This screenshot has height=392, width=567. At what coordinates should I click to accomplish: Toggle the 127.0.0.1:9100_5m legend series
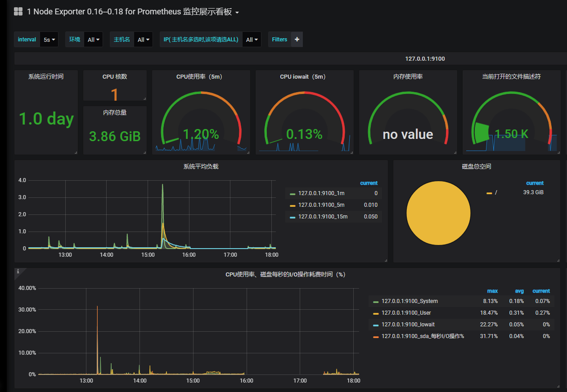click(321, 205)
